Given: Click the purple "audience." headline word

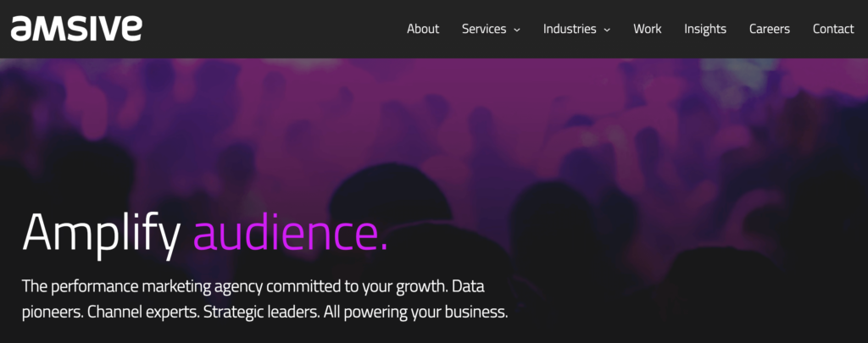Looking at the screenshot, I should (290, 232).
